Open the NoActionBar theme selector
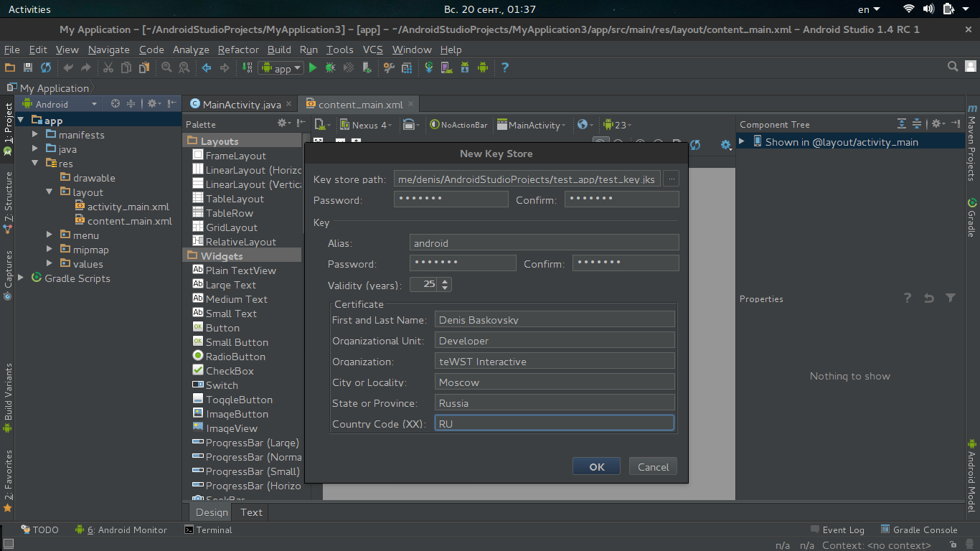Viewport: 980px width, 551px height. (x=459, y=125)
